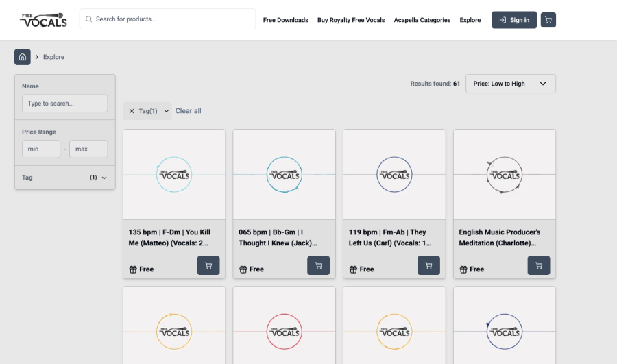Viewport: 617px width, 364px height.
Task: Click gift icon on 'I Thought I Knew' card
Action: coord(243,269)
